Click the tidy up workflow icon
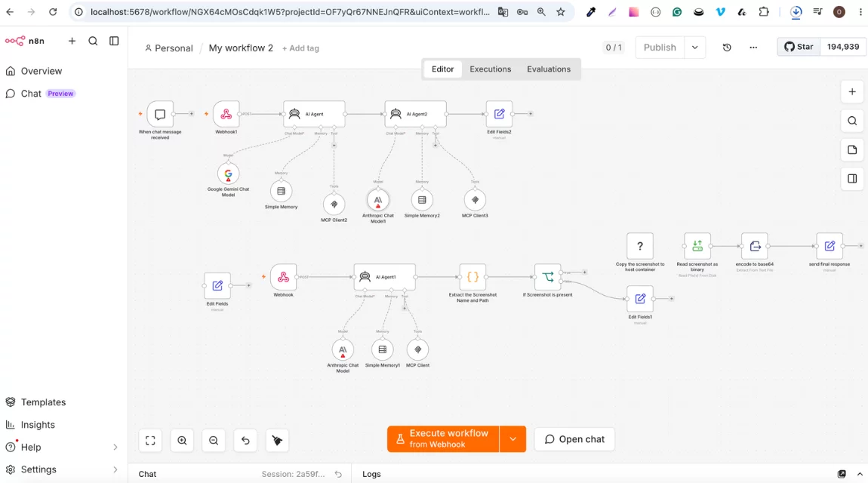This screenshot has height=483, width=868. click(x=277, y=441)
